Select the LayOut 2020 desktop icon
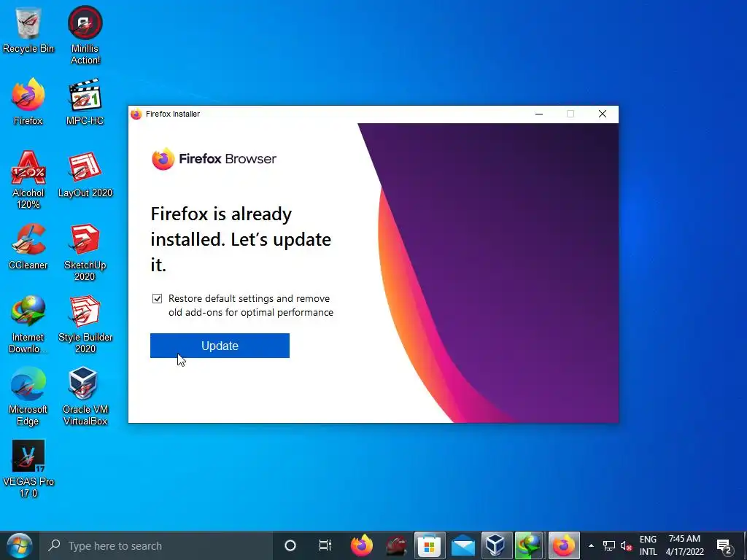747x560 pixels. (85, 174)
